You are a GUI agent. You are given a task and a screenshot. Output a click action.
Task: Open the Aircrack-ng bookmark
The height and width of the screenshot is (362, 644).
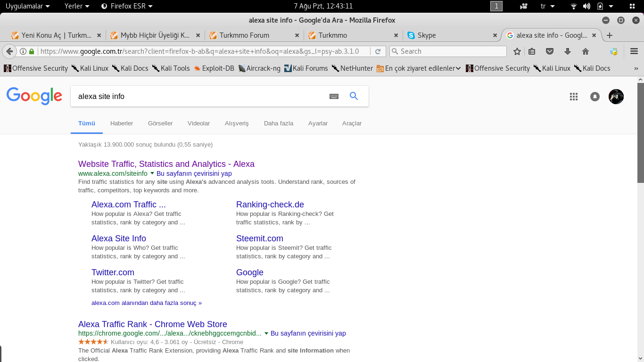(x=259, y=68)
